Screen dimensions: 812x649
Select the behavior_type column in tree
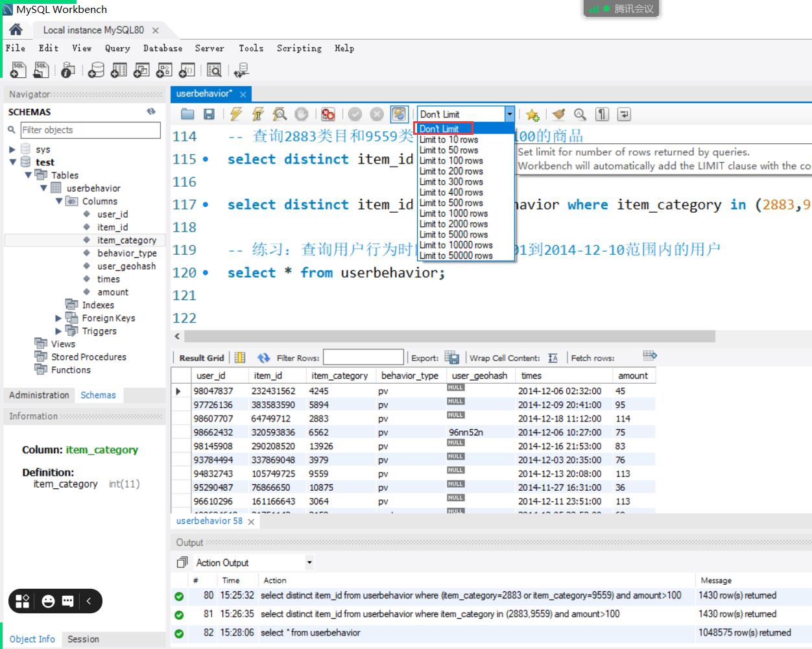127,253
